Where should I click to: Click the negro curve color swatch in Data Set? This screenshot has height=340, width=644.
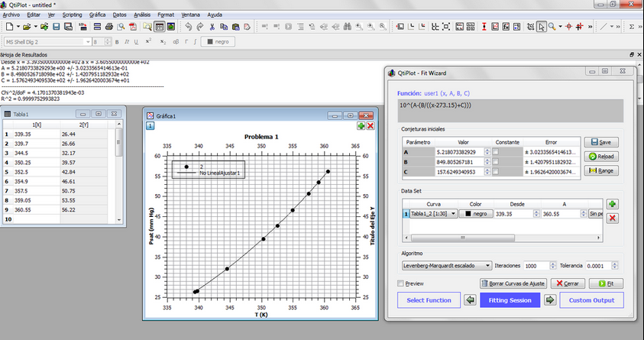[x=476, y=213]
